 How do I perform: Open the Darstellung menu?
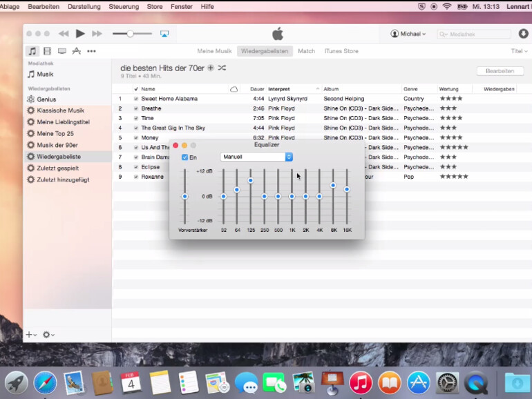pos(84,6)
